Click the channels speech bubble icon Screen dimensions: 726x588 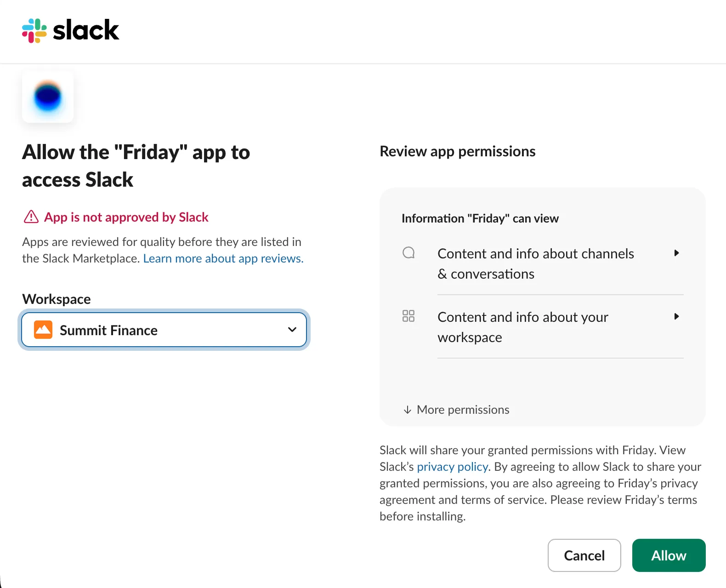[408, 253]
